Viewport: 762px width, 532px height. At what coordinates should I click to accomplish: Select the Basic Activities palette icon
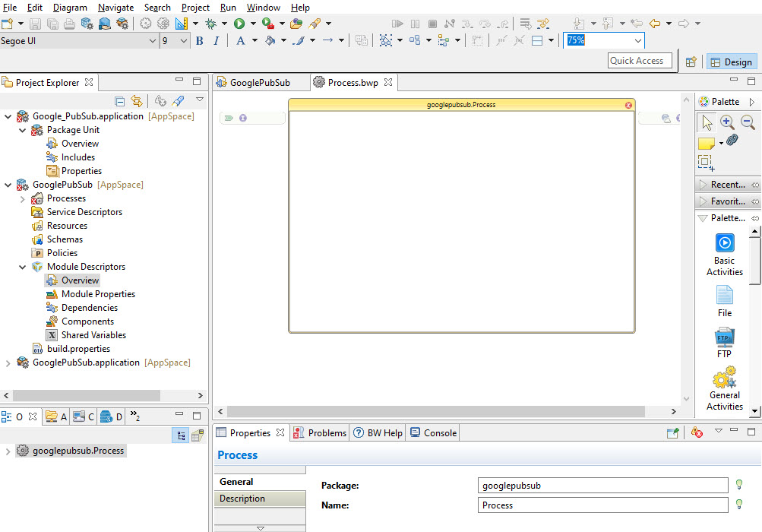[724, 243]
